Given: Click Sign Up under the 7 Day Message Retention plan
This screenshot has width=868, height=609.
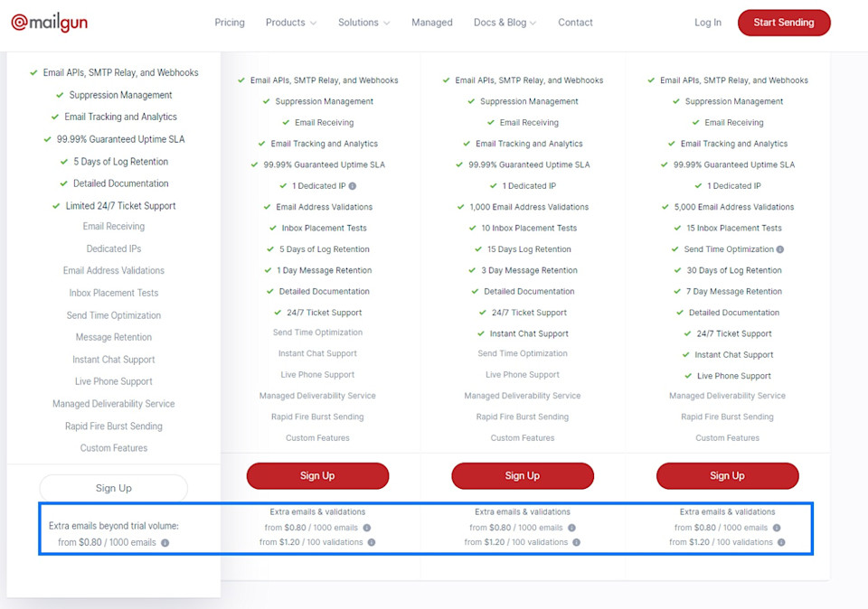Looking at the screenshot, I should point(727,475).
